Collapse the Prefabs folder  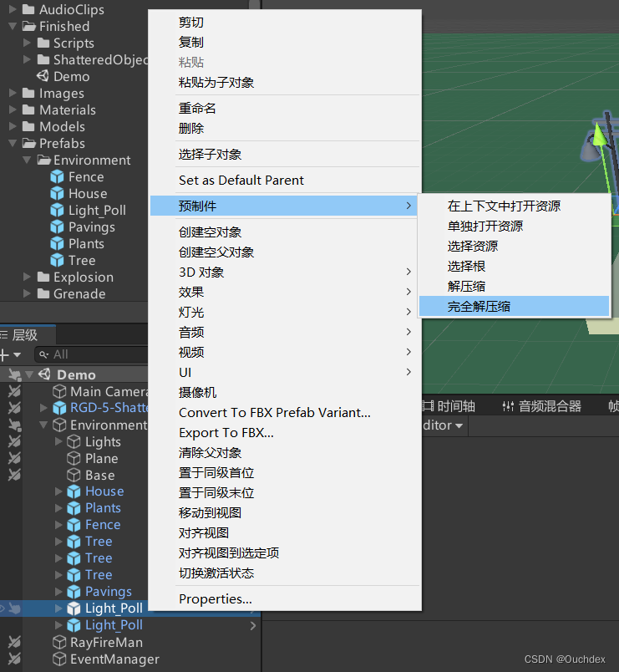13,143
